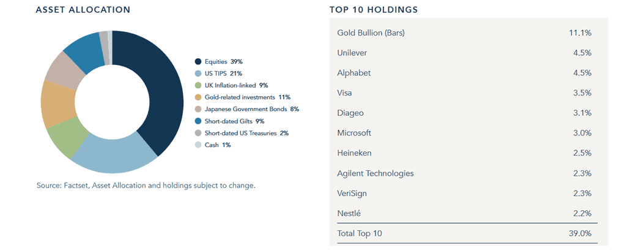
Task: Click the Gold Bullion (Bars) holding row
Action: pos(464,32)
